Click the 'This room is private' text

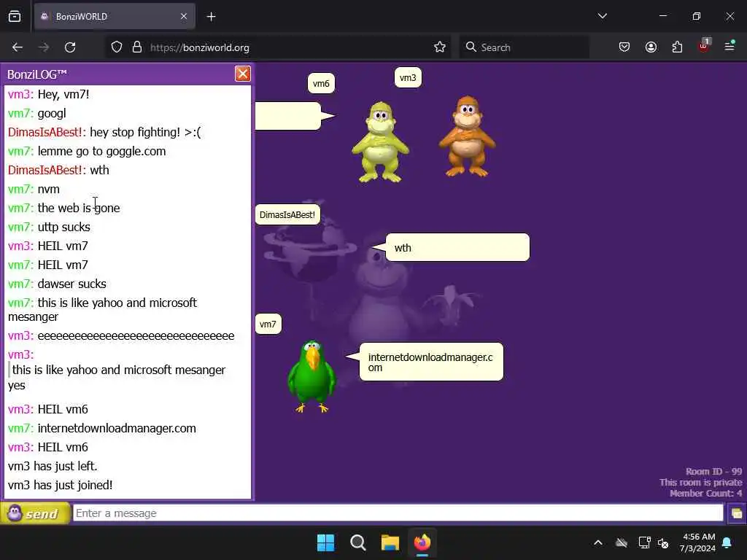pos(701,483)
